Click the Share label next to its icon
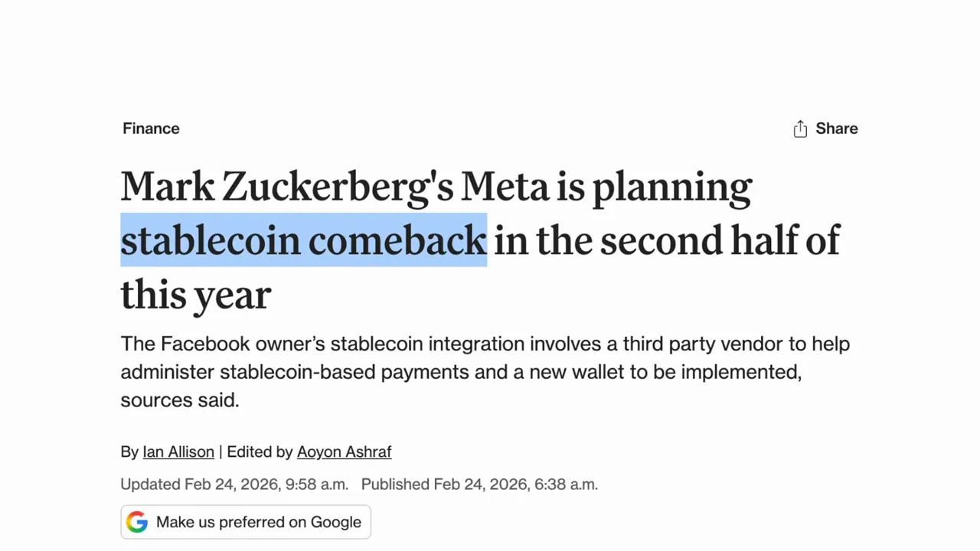Image resolution: width=980 pixels, height=551 pixels. pos(837,129)
